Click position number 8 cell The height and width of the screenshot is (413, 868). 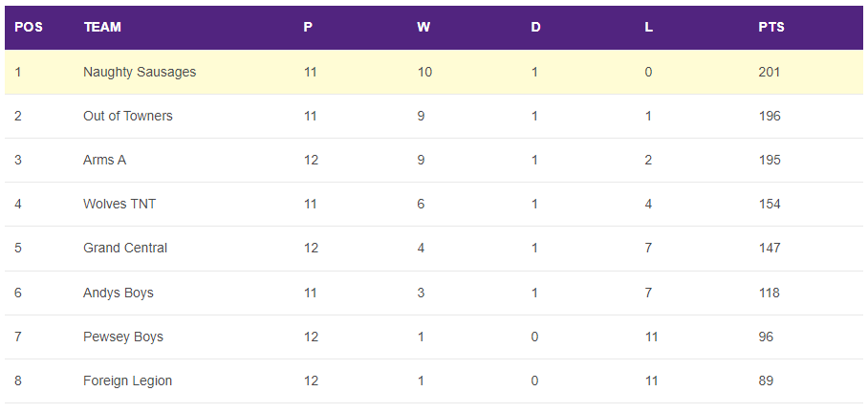coord(18,380)
